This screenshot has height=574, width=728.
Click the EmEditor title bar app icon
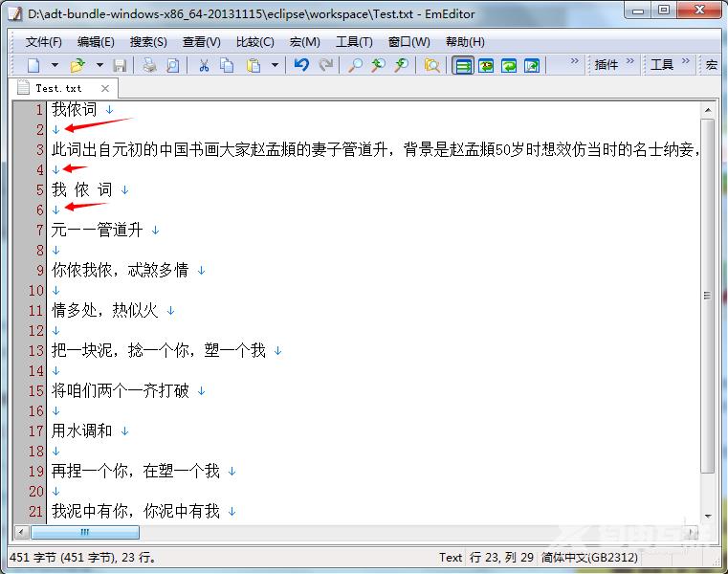point(15,14)
